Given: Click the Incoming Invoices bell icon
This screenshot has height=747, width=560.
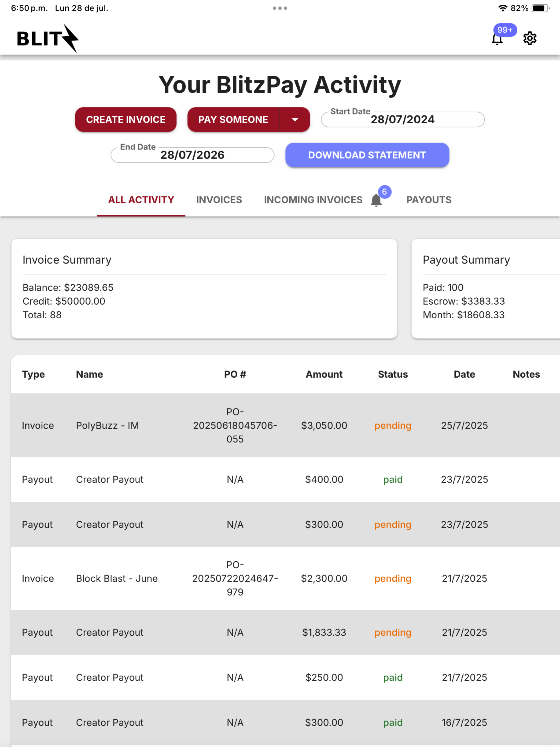Looking at the screenshot, I should pyautogui.click(x=376, y=200).
